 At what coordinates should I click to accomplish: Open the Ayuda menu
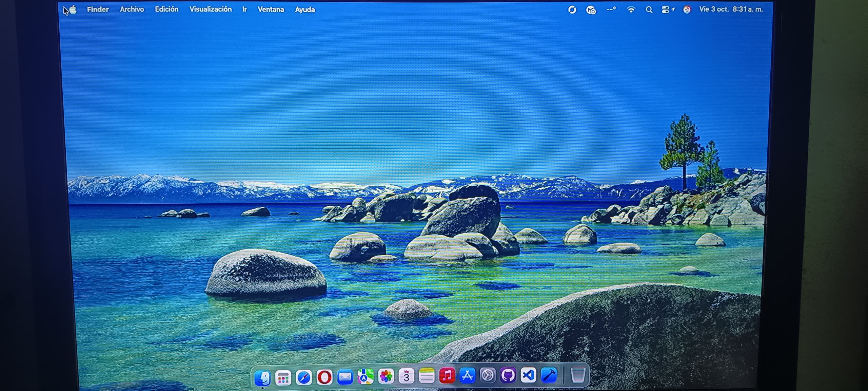(x=305, y=10)
